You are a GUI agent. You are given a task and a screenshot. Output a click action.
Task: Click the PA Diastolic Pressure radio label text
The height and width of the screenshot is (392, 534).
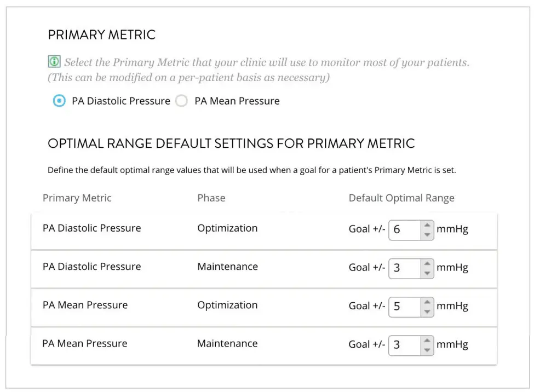click(x=121, y=101)
